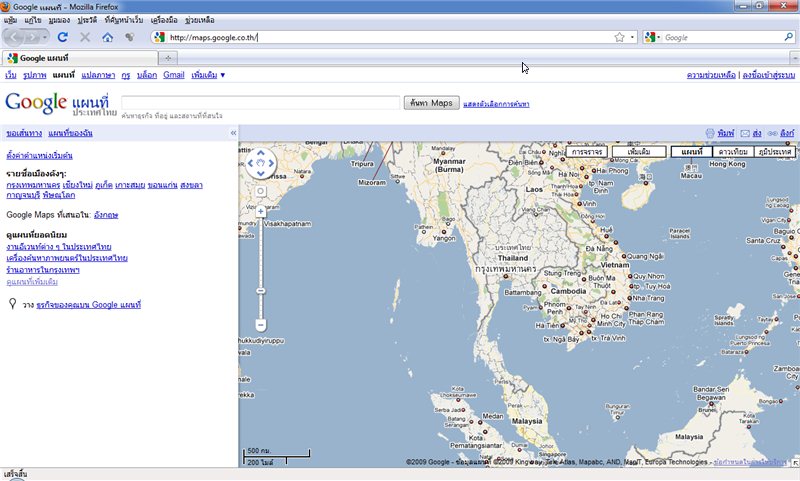
Task: Open the ช่วยเหลือ (Help) menu
Action: tap(199, 20)
